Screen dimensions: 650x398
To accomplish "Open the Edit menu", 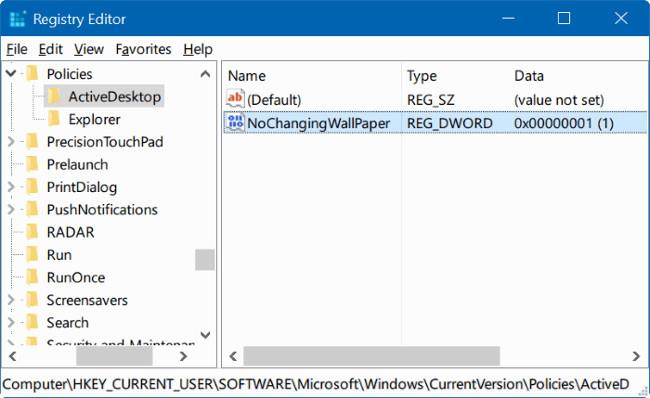I will [51, 49].
